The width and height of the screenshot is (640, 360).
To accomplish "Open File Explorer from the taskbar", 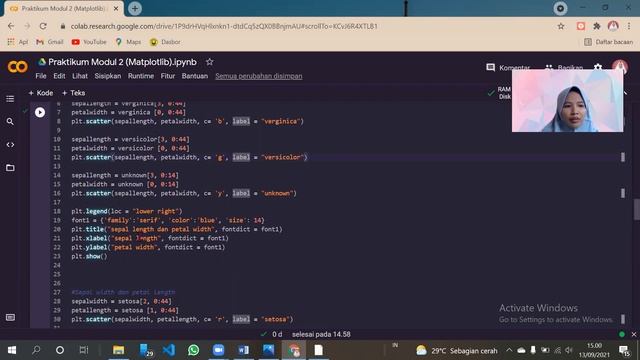I will (119, 350).
